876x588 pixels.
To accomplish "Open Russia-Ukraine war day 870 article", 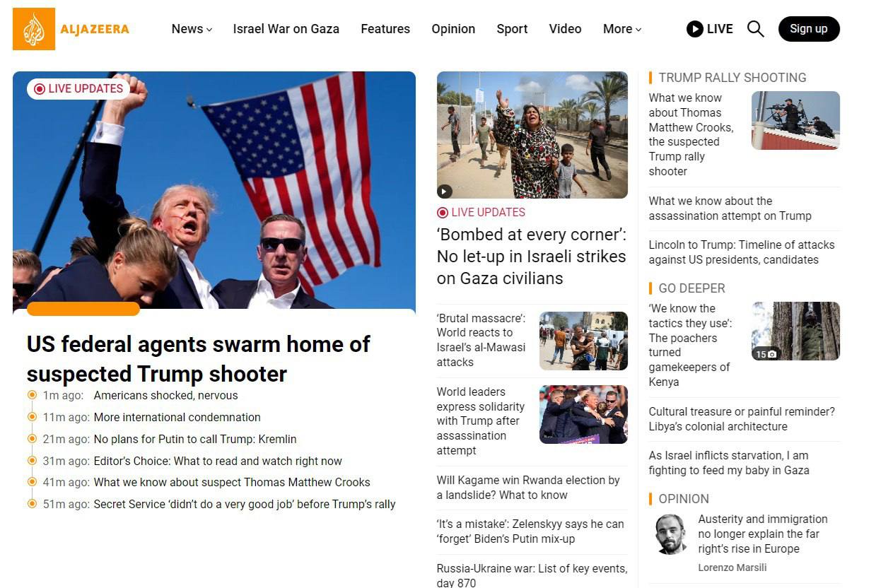I will click(x=532, y=575).
